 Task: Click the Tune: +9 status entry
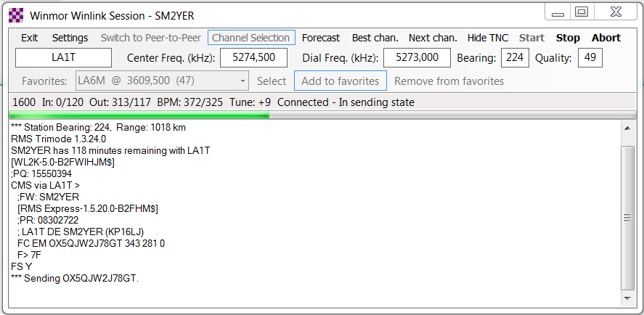tap(250, 102)
